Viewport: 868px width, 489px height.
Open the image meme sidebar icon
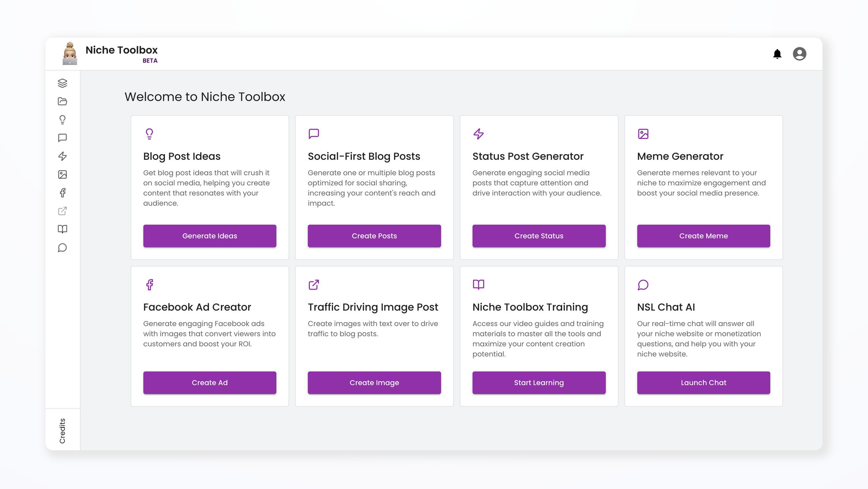63,174
